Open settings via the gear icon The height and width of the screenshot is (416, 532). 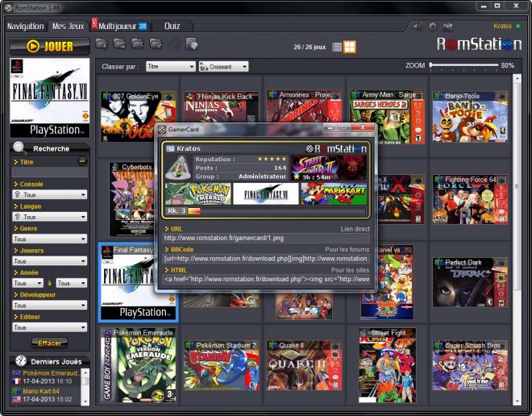(x=432, y=27)
